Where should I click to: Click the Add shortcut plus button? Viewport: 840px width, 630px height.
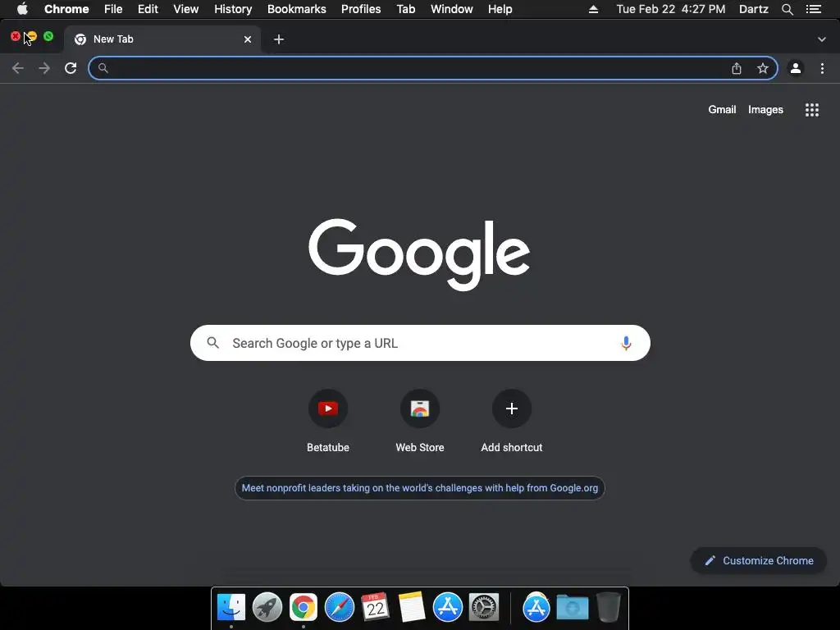tap(512, 409)
